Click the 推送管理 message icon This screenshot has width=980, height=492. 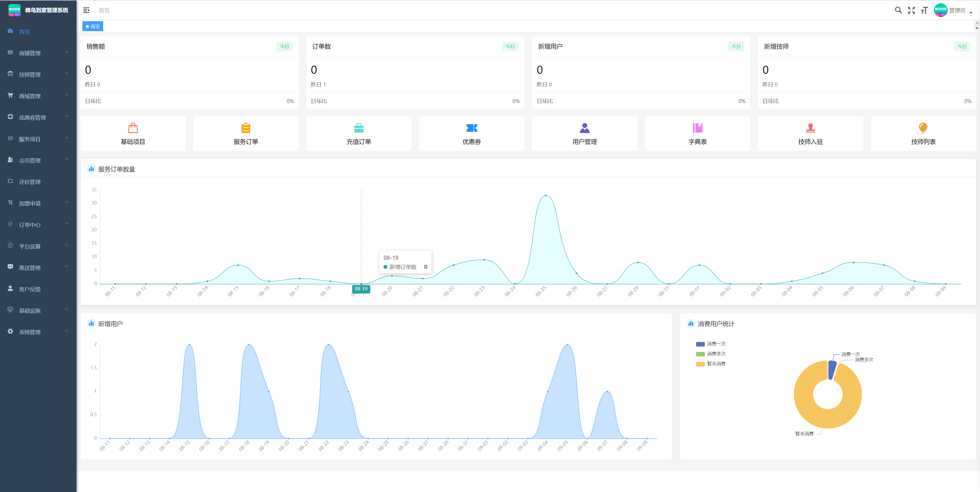point(10,267)
